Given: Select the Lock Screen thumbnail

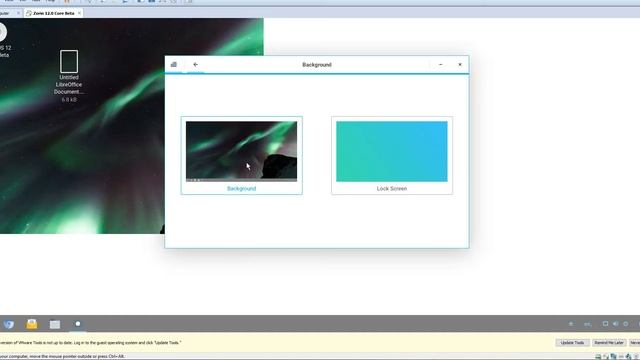Looking at the screenshot, I should (392, 151).
